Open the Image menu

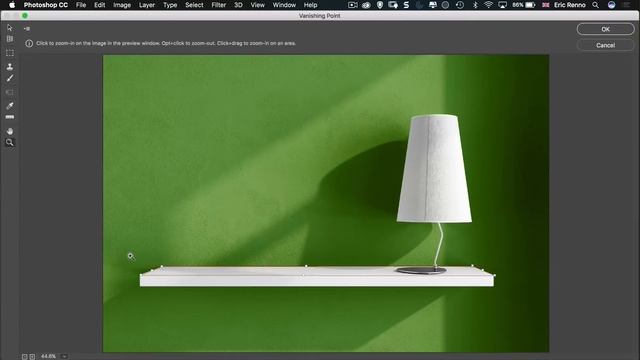[122, 5]
